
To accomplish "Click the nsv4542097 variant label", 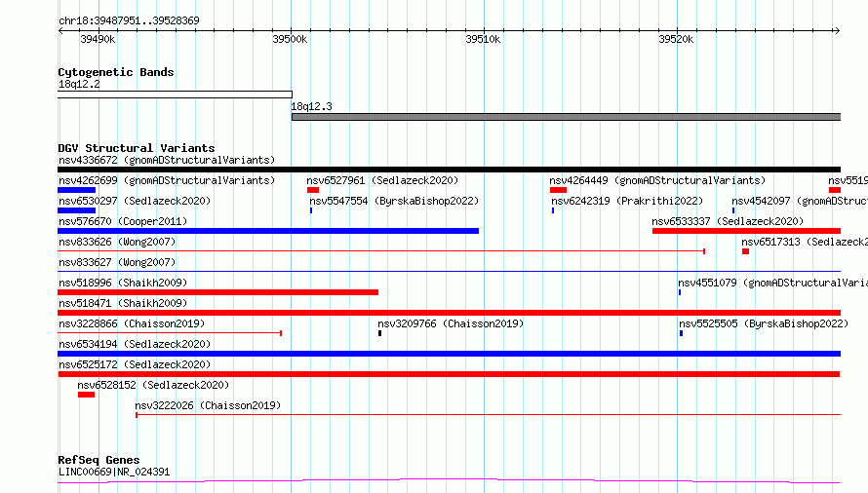I will coord(800,201).
